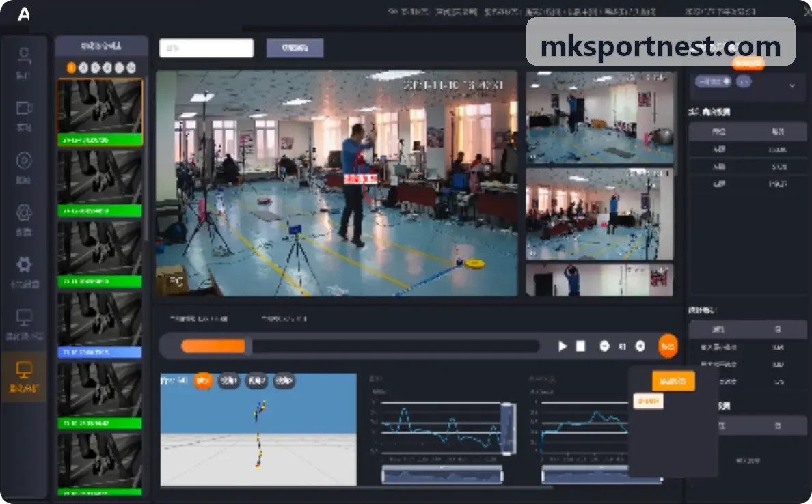This screenshot has height=504, width=812.
Task: Click the gear settings icon in the sidebar
Action: pyautogui.click(x=24, y=264)
